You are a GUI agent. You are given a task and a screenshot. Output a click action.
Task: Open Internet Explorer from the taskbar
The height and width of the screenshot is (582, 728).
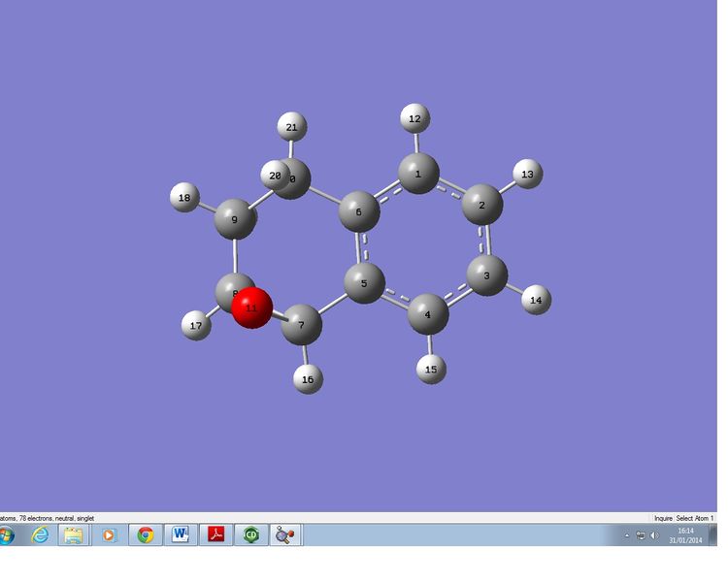point(41,535)
